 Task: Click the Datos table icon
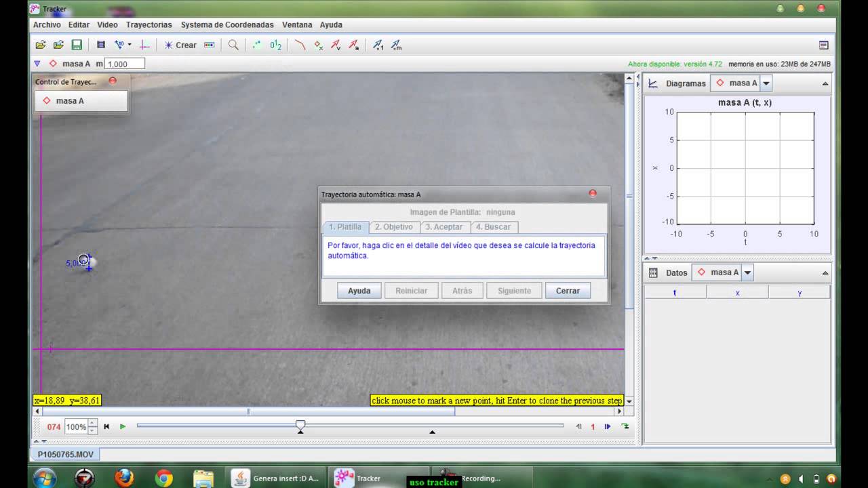(x=653, y=272)
